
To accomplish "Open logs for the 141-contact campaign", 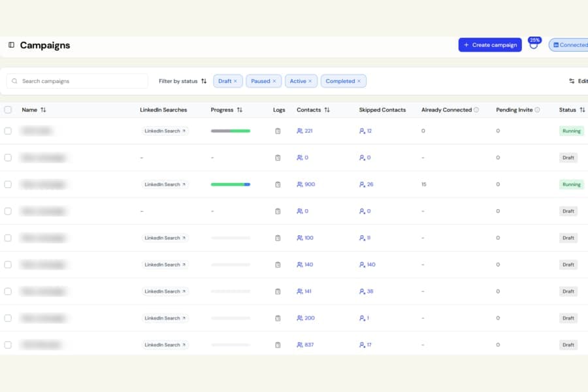I will coord(278,291).
